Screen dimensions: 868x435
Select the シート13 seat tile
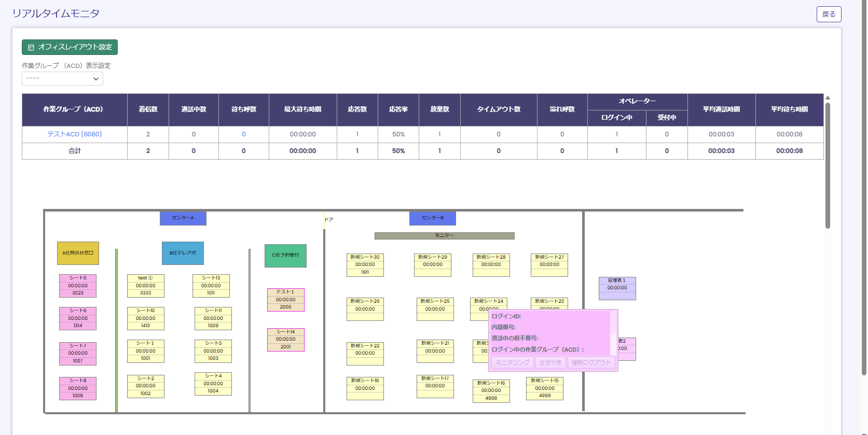coord(211,286)
